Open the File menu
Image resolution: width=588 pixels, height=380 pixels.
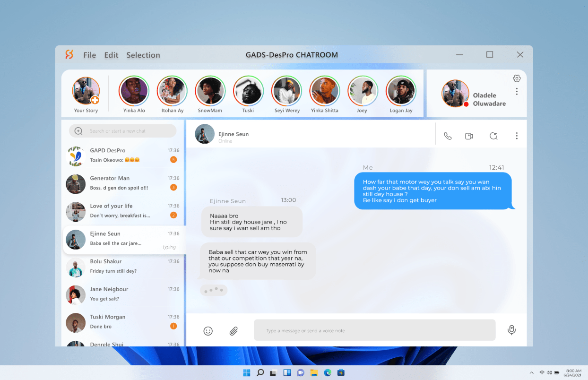[89, 55]
